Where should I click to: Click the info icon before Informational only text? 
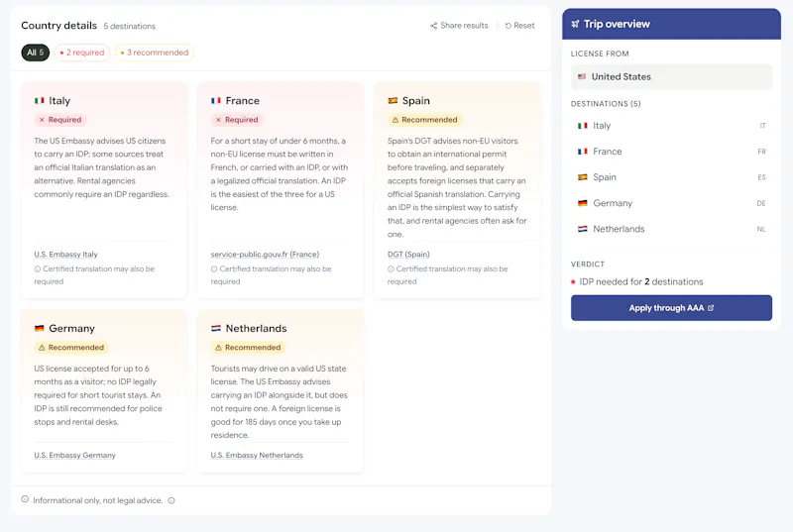click(25, 499)
